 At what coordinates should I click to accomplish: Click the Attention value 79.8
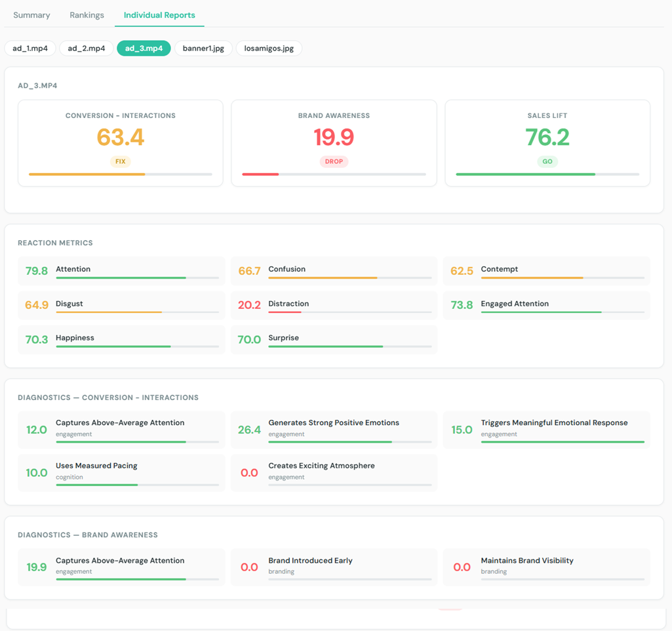tap(37, 271)
